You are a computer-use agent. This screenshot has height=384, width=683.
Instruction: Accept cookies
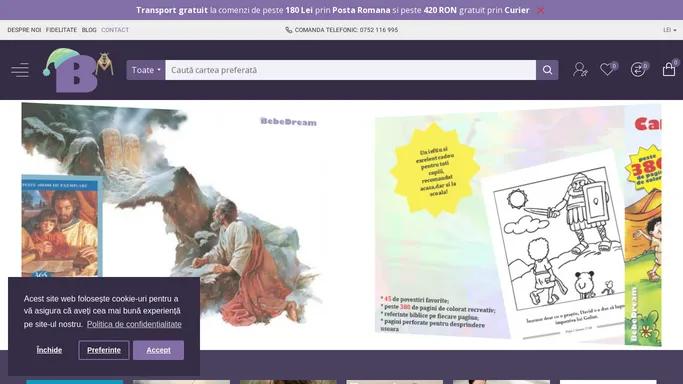coord(159,350)
